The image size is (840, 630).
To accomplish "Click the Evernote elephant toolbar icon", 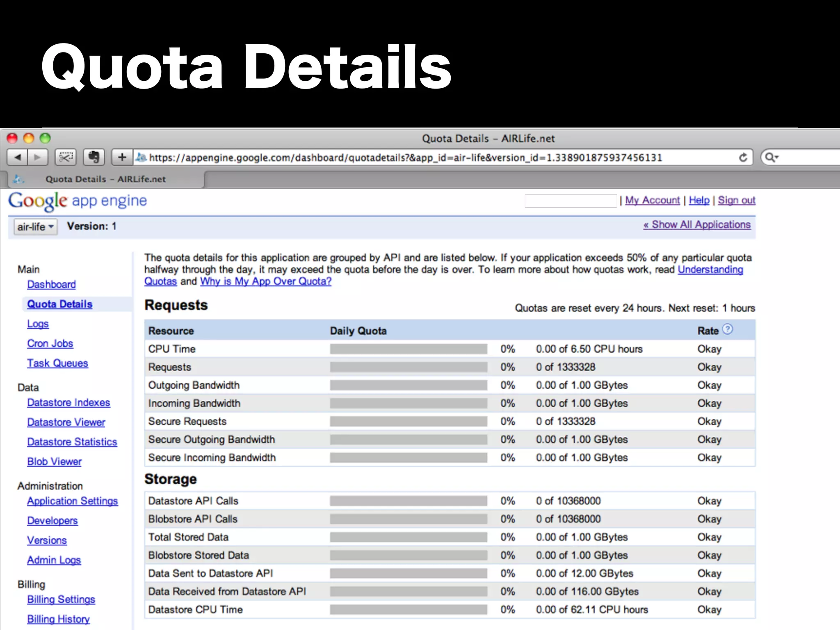I will [x=94, y=157].
